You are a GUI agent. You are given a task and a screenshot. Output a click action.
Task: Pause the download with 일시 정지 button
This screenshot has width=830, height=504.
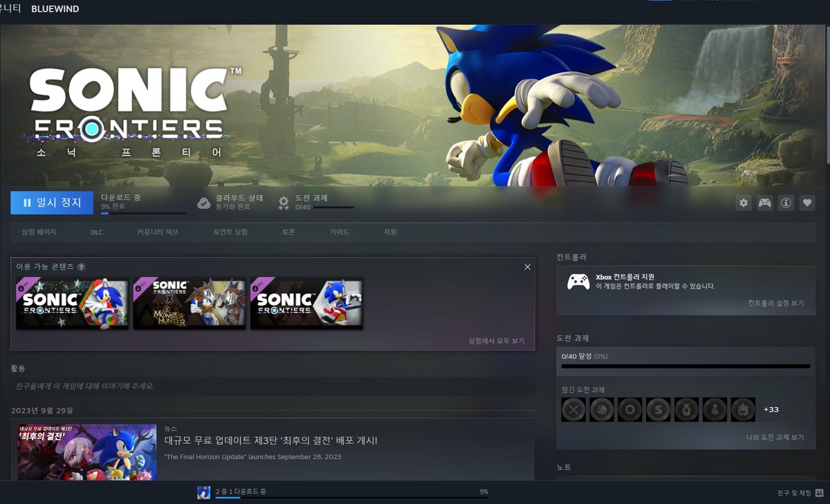tap(52, 203)
